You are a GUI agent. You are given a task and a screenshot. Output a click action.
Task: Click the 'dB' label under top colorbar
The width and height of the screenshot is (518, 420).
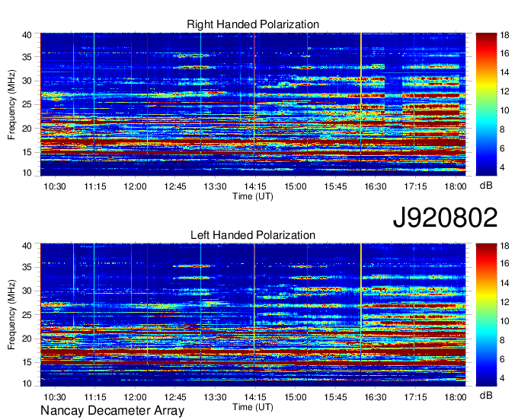point(486,186)
